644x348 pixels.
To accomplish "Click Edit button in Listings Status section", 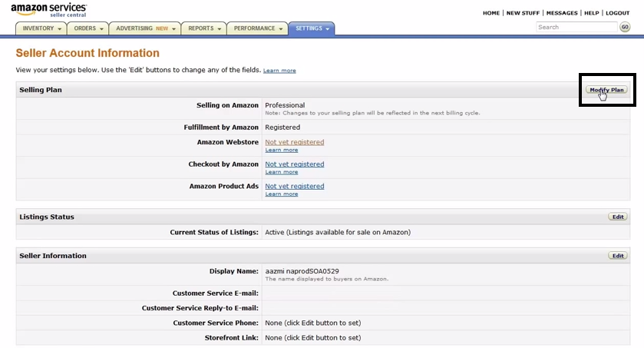I will [x=618, y=217].
